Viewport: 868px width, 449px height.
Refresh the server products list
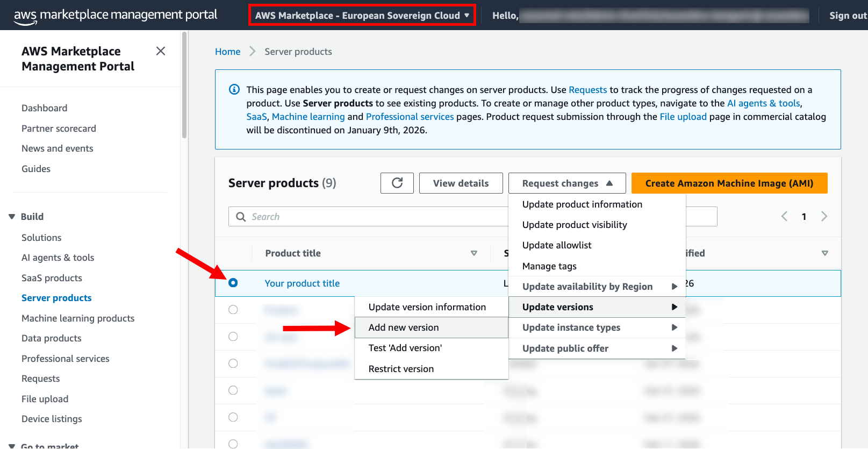coord(397,183)
